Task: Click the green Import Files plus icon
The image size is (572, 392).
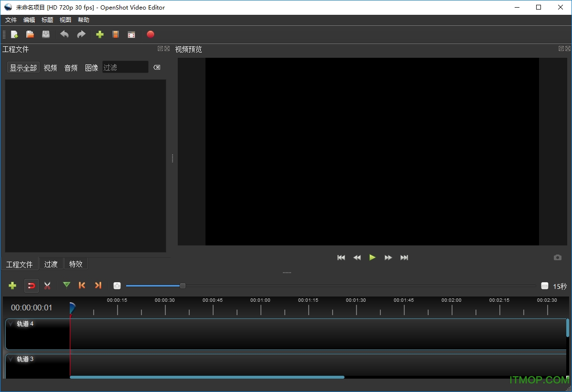Action: (x=100, y=34)
